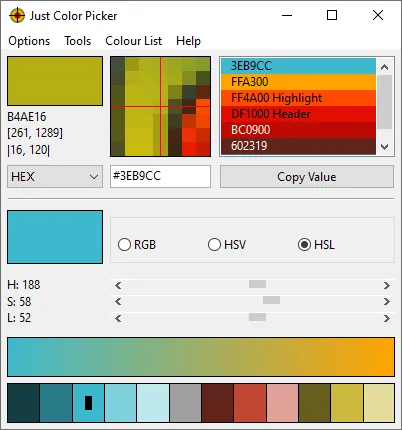Pick the brick red harmony swatch
The width and height of the screenshot is (402, 430).
pyautogui.click(x=250, y=403)
